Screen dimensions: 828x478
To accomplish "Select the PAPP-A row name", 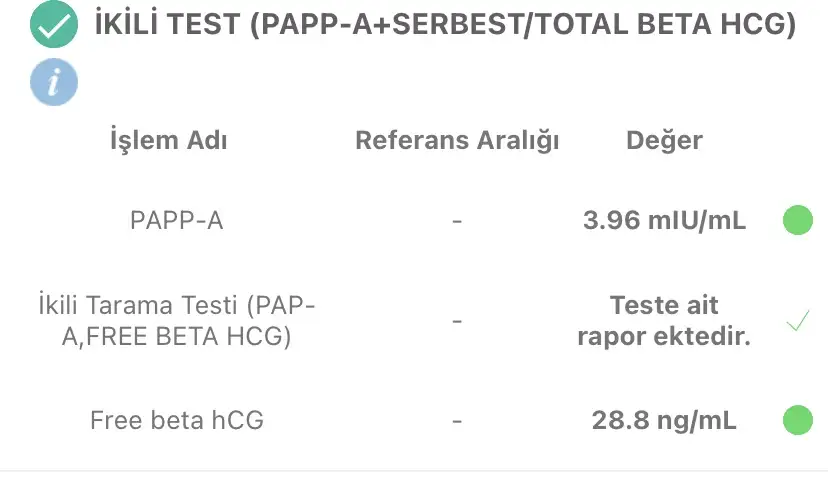I will pyautogui.click(x=176, y=220).
